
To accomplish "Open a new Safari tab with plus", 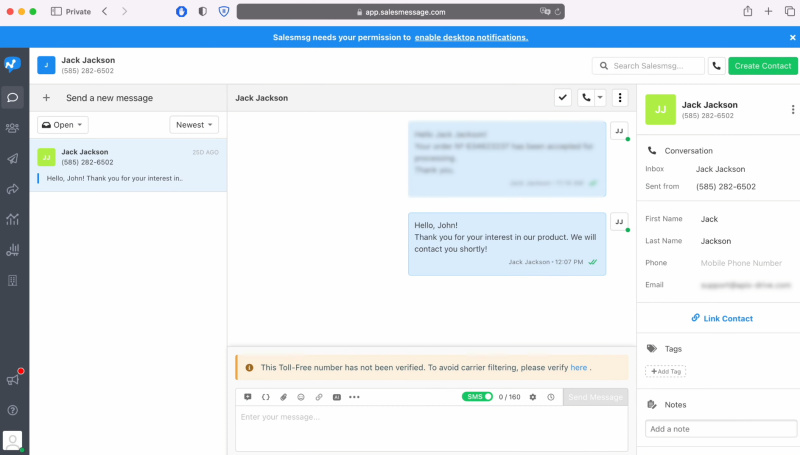I will pyautogui.click(x=768, y=11).
